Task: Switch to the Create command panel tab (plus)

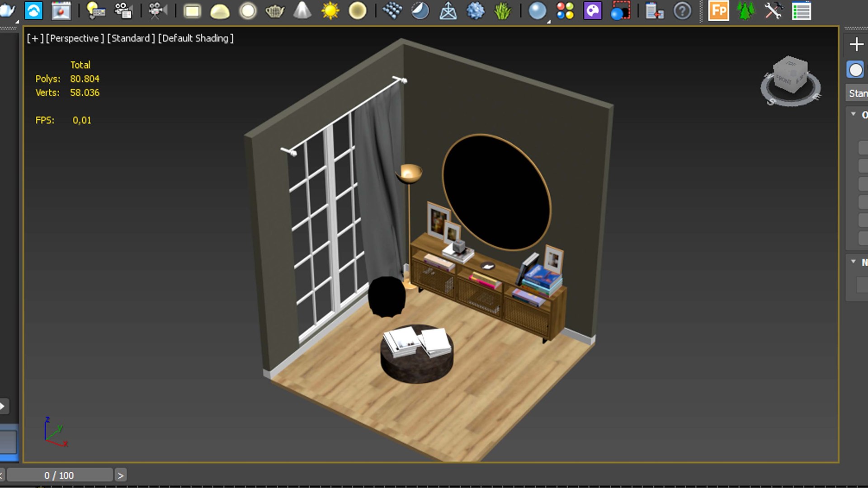Action: [856, 44]
